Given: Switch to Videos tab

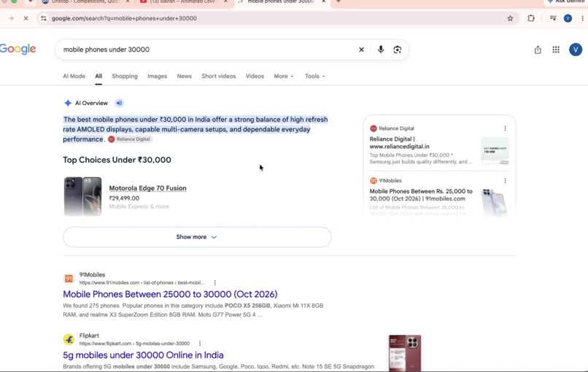Looking at the screenshot, I should tap(255, 76).
